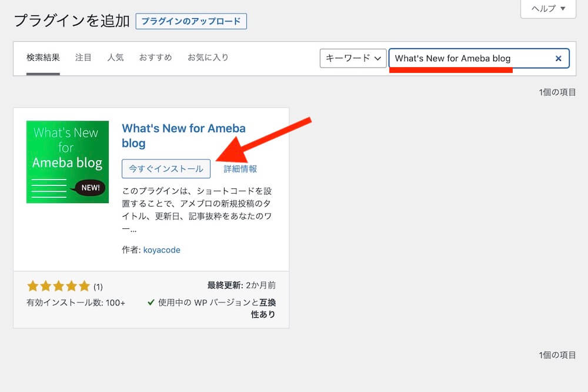The image size is (588, 392).
Task: Switch to the 注目 tab
Action: tap(83, 58)
